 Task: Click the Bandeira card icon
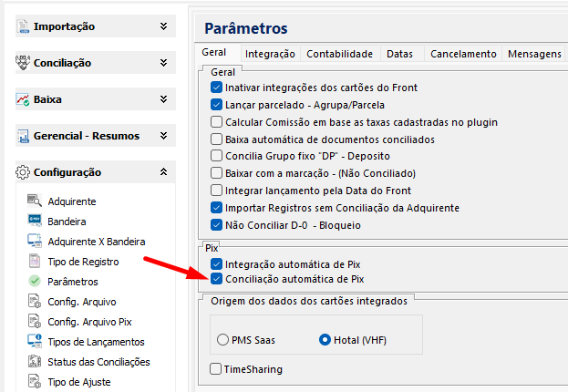[35, 222]
